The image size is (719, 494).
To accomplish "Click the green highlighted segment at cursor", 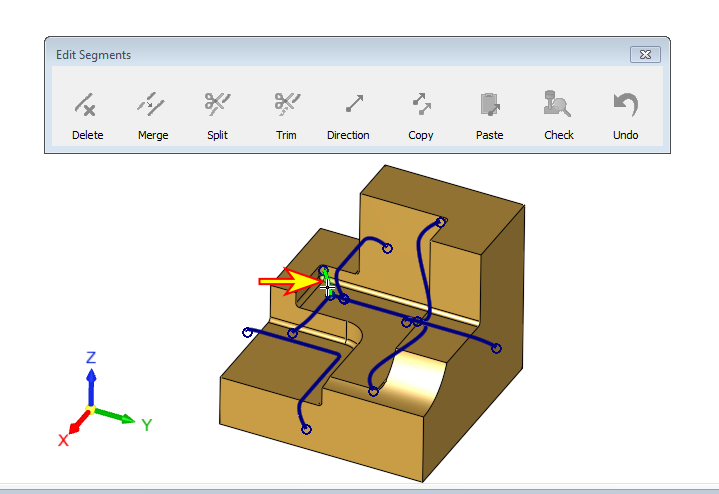I will click(x=326, y=282).
